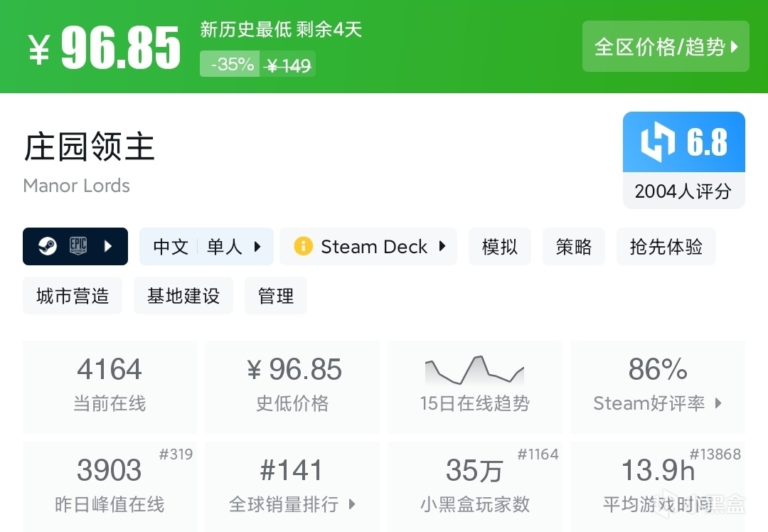
Task: Expand the 中文 单人 language tag
Action: point(206,247)
